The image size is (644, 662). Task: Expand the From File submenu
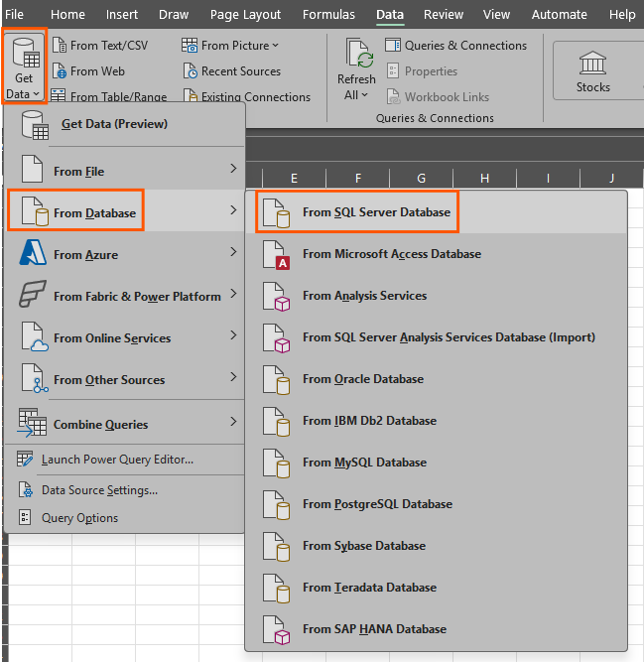[x=125, y=169]
